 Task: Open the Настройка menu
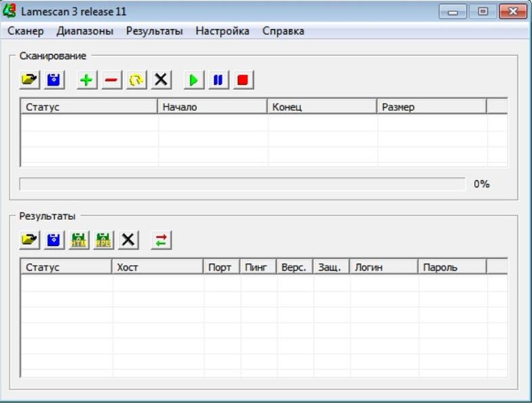pyautogui.click(x=222, y=31)
